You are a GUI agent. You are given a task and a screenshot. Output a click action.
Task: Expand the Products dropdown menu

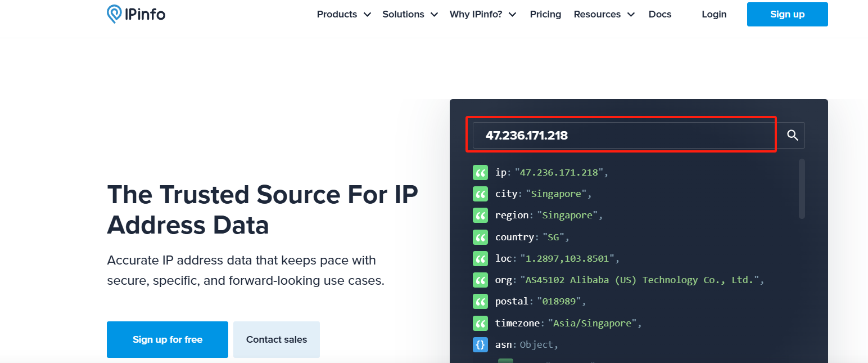pyautogui.click(x=343, y=15)
